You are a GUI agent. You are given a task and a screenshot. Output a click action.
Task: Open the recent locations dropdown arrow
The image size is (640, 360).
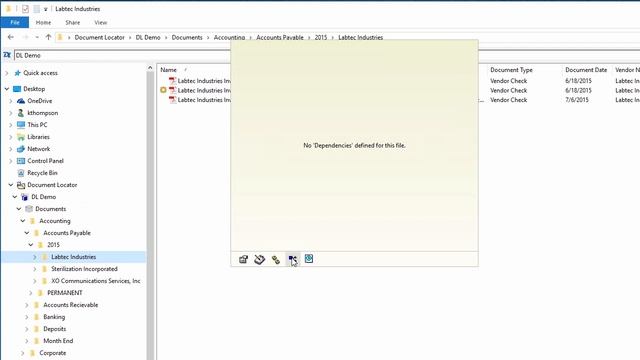pos(37,37)
